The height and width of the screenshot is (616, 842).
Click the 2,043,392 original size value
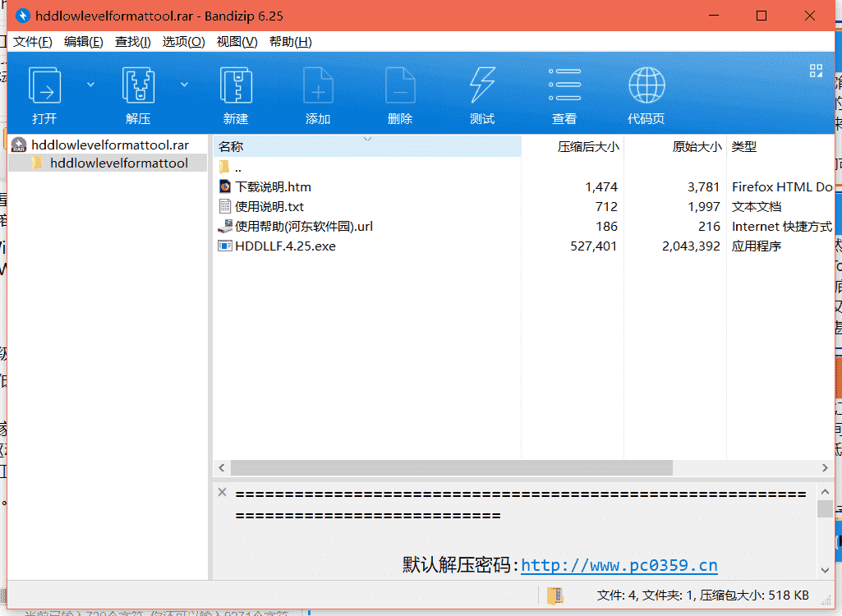(x=691, y=246)
